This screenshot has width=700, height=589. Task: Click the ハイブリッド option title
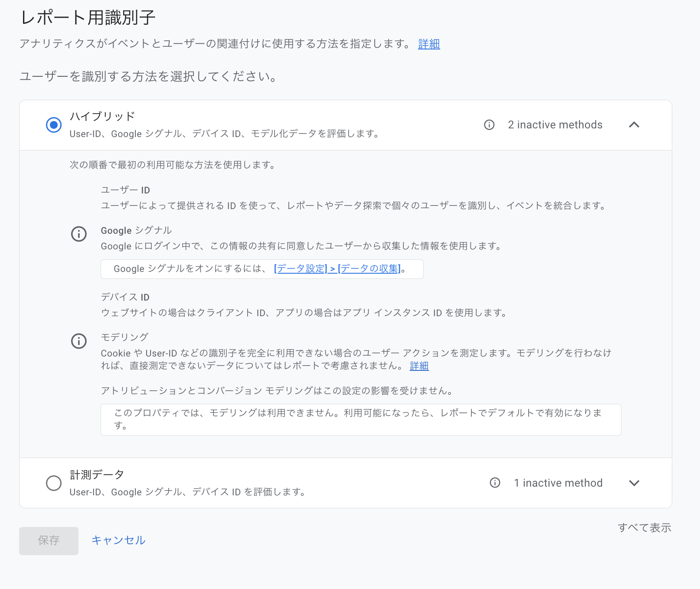tap(102, 116)
